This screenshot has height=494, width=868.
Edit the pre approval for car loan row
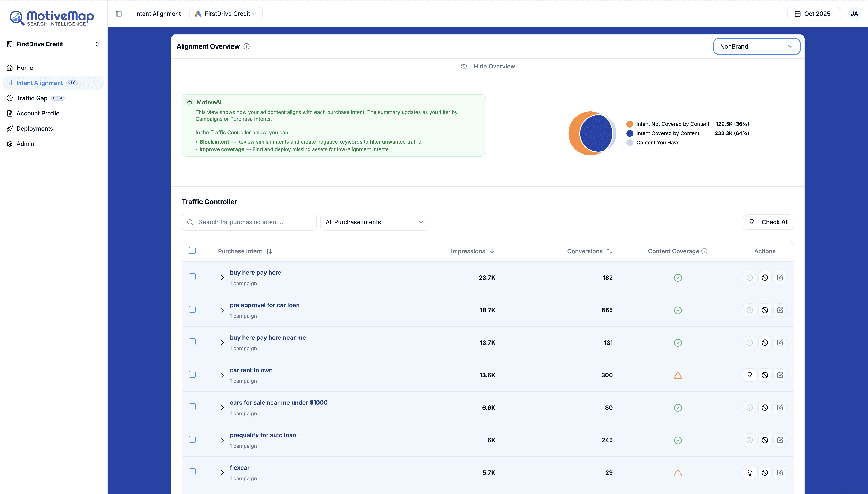(780, 310)
